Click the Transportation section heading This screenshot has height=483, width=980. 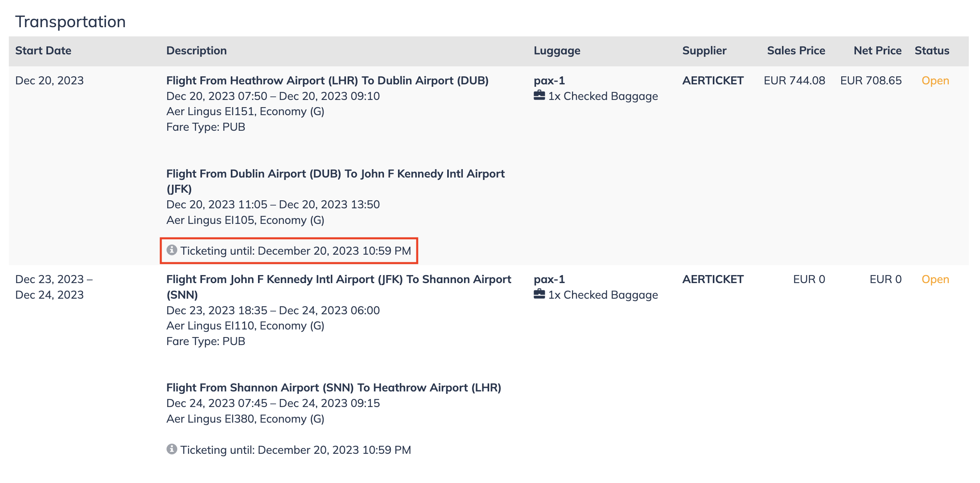(x=70, y=22)
